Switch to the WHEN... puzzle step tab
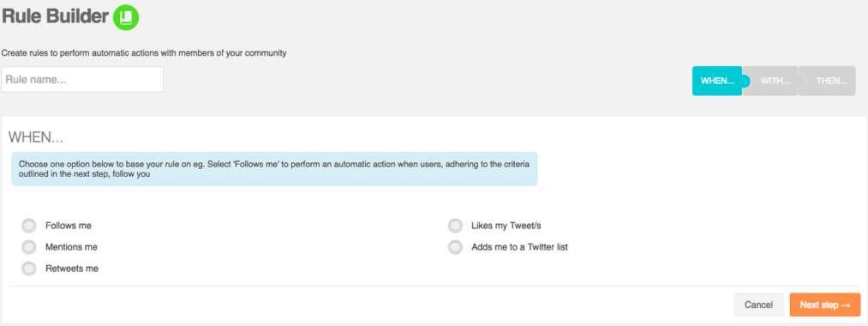This screenshot has width=868, height=326. click(x=718, y=81)
